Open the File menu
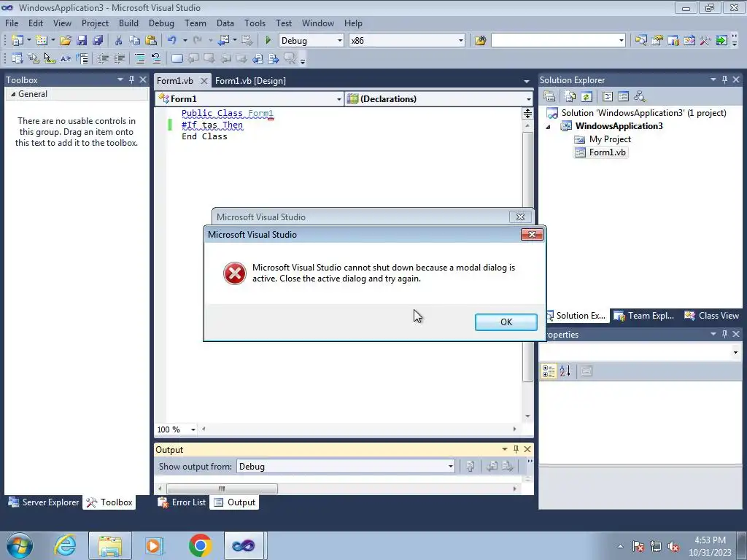This screenshot has width=747, height=560. [x=12, y=23]
